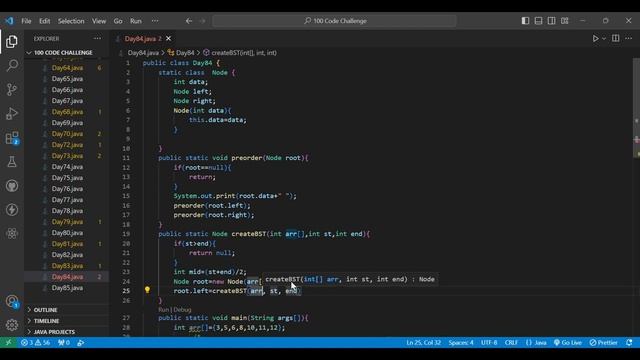Expand the TIMELINE section

46,321
